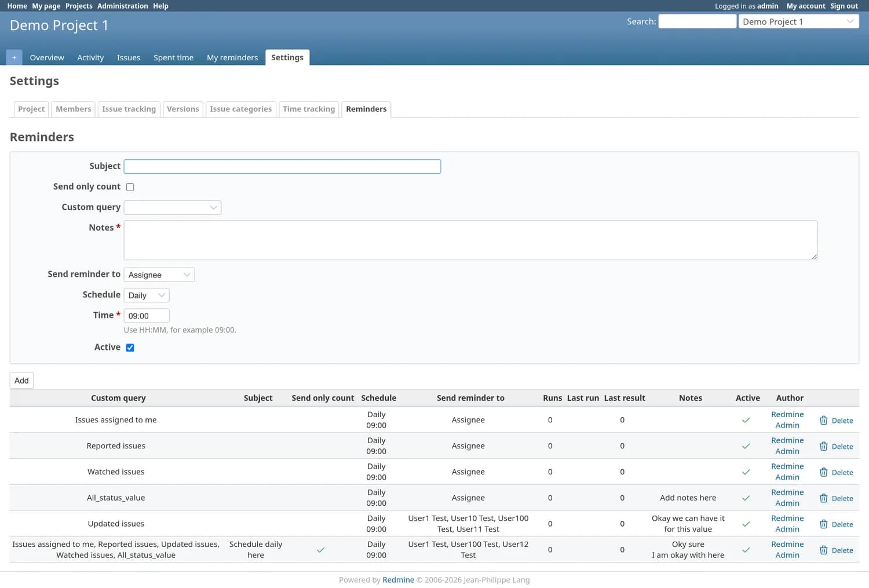
Task: Go to the Issues tab
Action: (129, 57)
